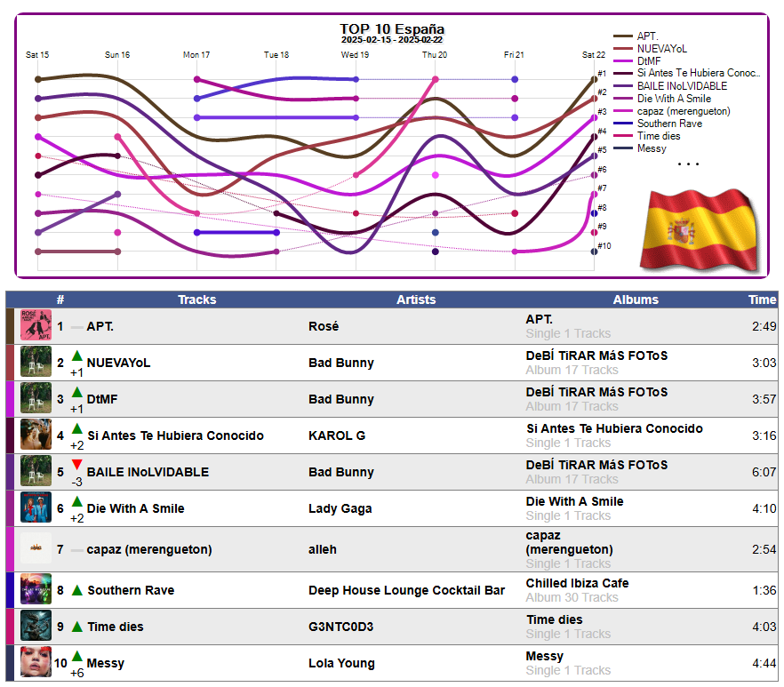Click the track name Messy in table
This screenshot has height=687, width=784.
[x=106, y=664]
